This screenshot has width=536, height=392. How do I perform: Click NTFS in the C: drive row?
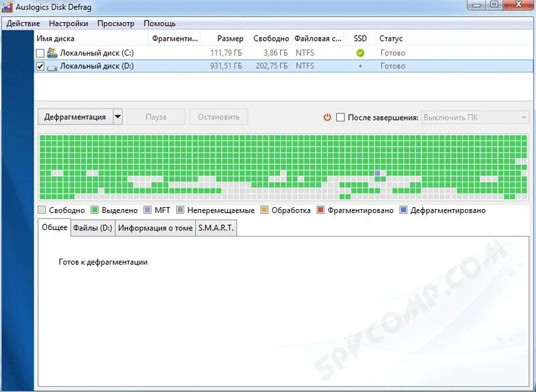pos(305,53)
